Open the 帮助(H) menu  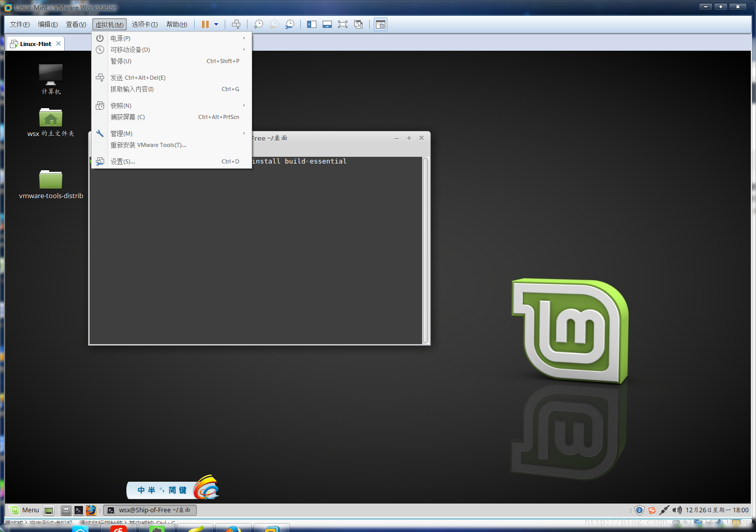[x=177, y=24]
